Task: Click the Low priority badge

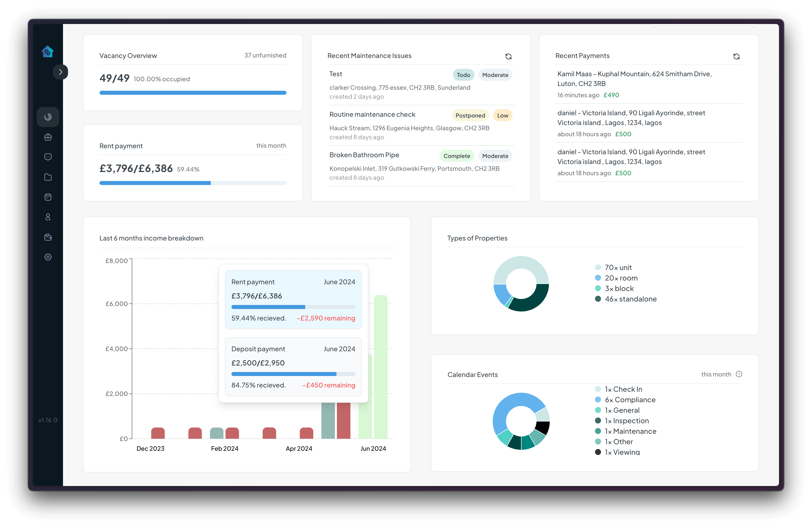Action: point(502,115)
